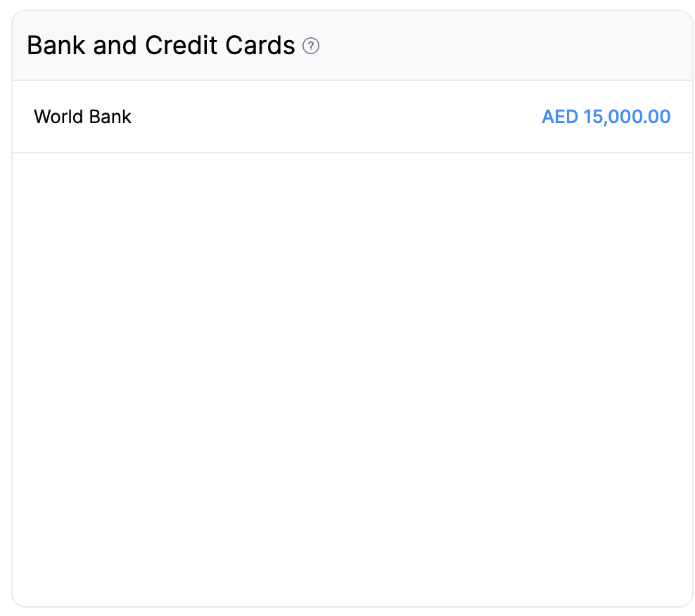695x616 pixels.
Task: Select the Bank and Credit Cards section title
Action: point(160,45)
